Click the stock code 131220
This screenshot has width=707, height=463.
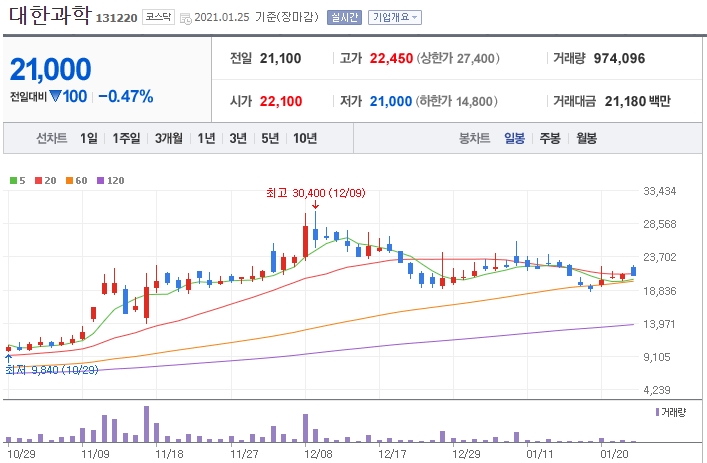point(116,18)
